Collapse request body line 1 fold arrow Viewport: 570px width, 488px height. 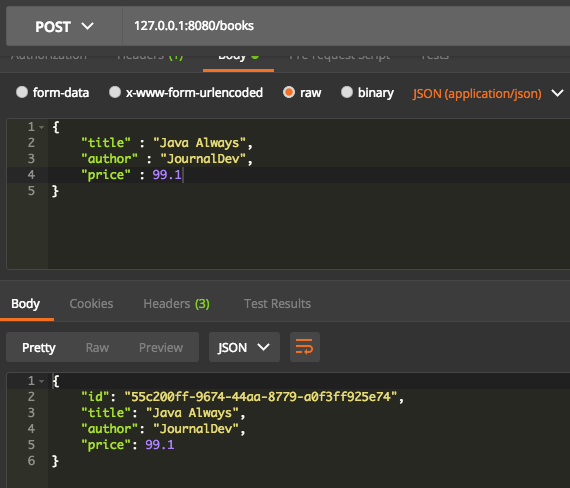click(x=41, y=127)
